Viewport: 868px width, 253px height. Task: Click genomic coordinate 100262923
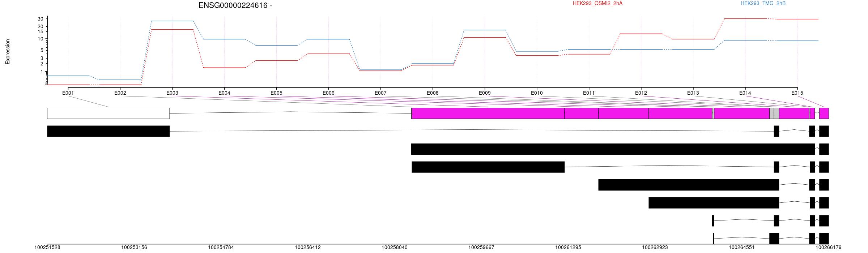point(655,248)
